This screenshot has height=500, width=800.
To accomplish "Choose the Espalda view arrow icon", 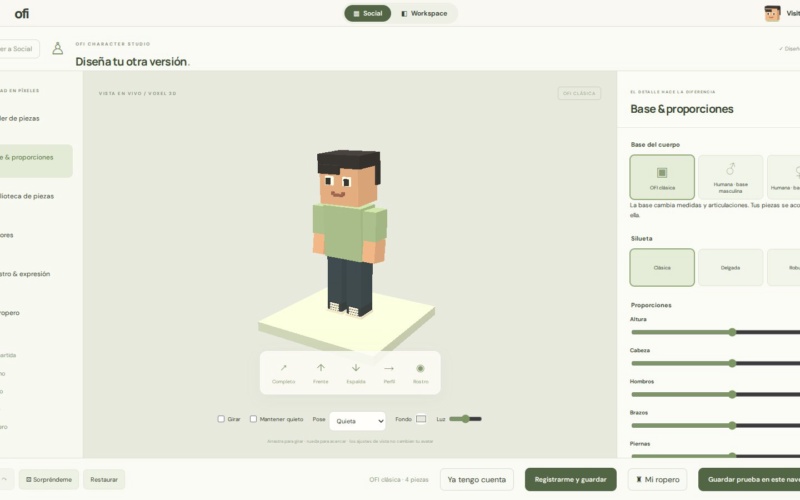I will coord(356,368).
